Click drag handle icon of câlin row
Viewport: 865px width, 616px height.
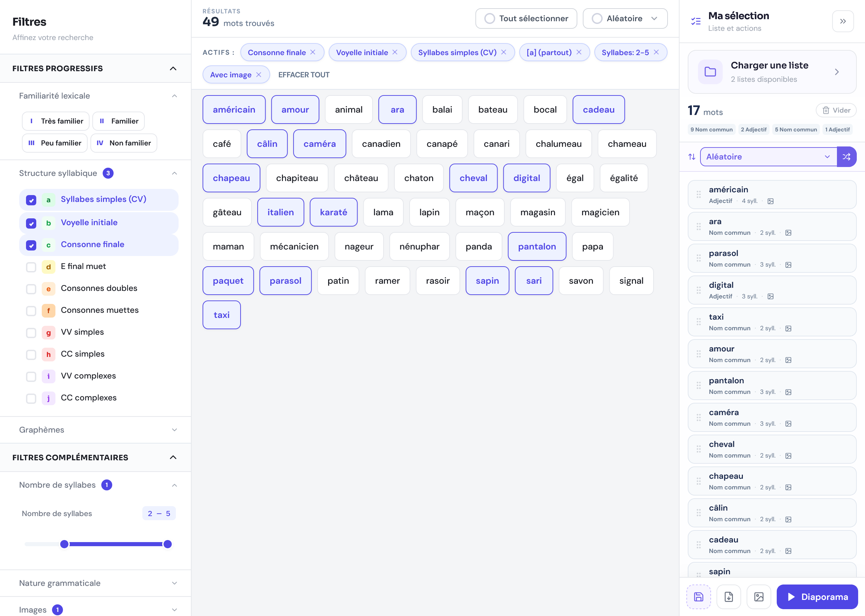pyautogui.click(x=698, y=513)
